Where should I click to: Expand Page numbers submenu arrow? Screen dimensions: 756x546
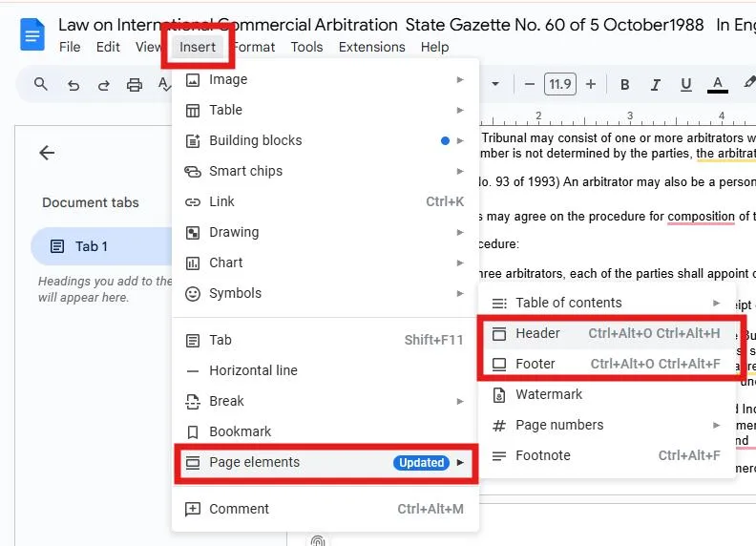[717, 425]
